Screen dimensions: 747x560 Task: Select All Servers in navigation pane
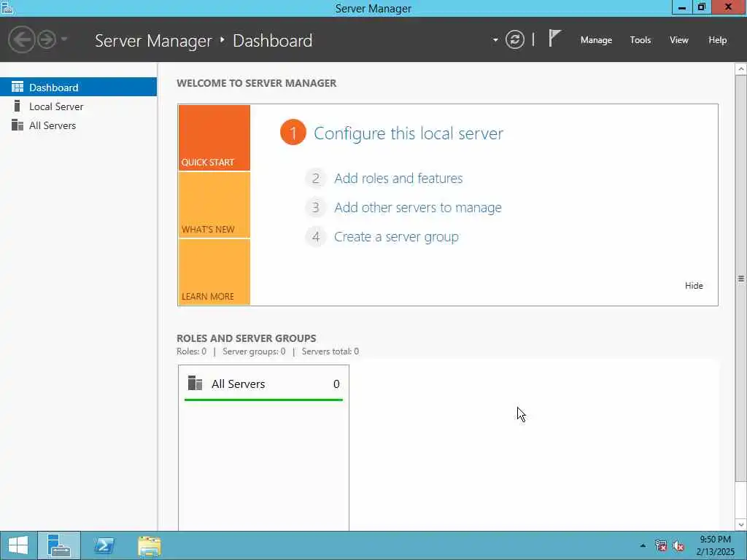point(78,125)
